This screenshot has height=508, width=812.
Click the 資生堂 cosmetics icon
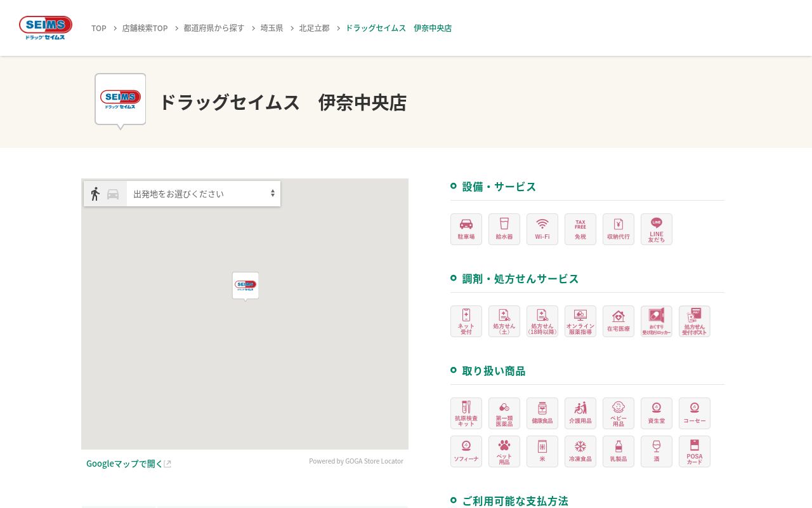[x=657, y=413]
